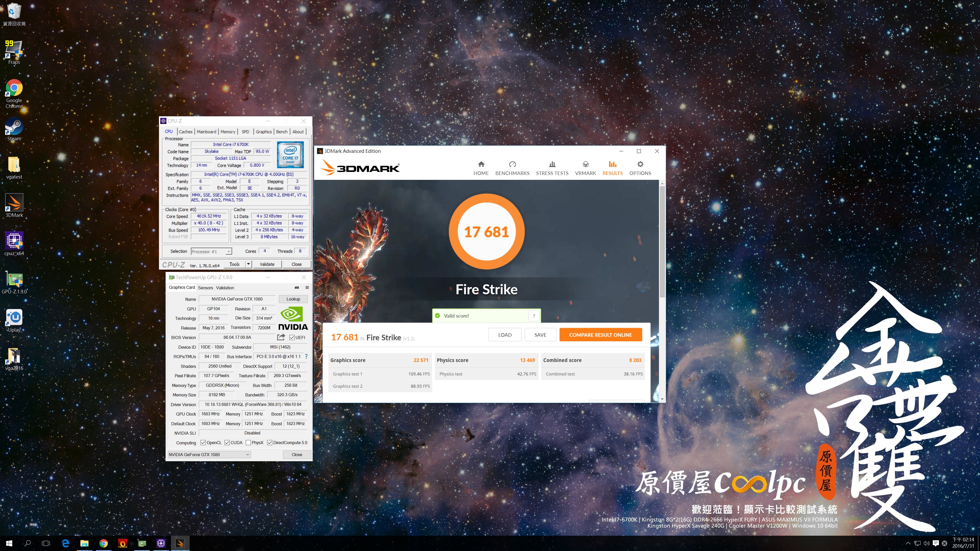The image size is (980, 551).
Task: Toggle the UEFI checkbox
Action: (x=292, y=337)
